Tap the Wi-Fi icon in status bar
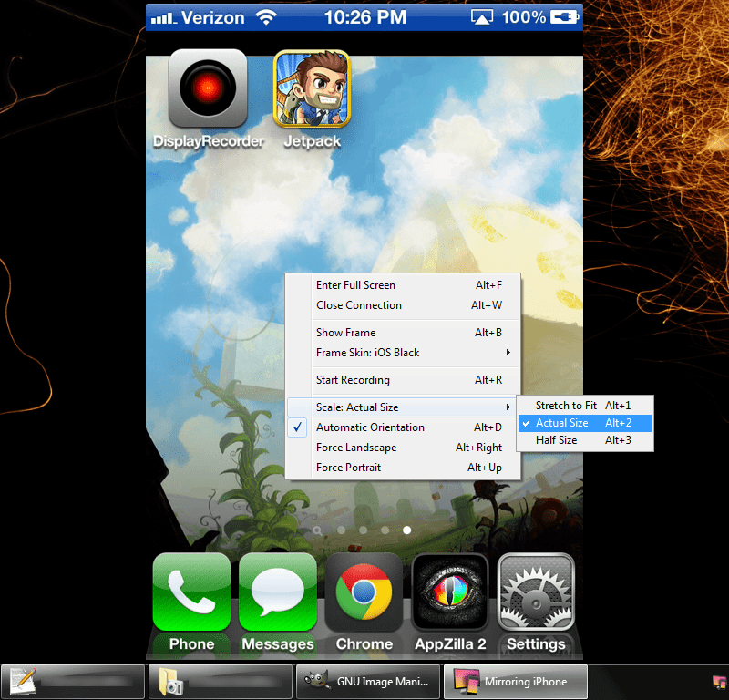 [266, 17]
